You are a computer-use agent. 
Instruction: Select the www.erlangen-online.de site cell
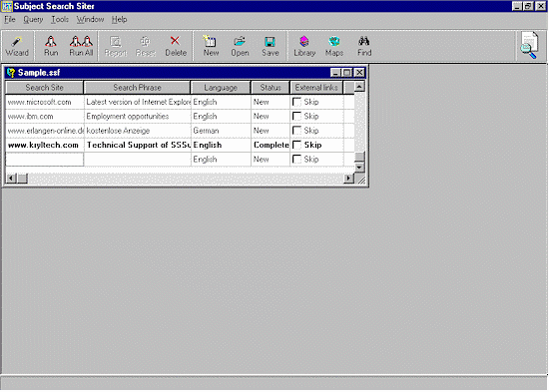pos(45,131)
